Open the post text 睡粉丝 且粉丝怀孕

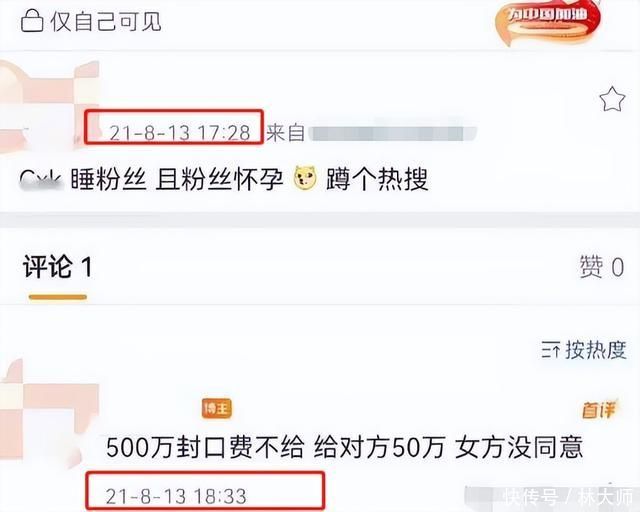tap(177, 179)
